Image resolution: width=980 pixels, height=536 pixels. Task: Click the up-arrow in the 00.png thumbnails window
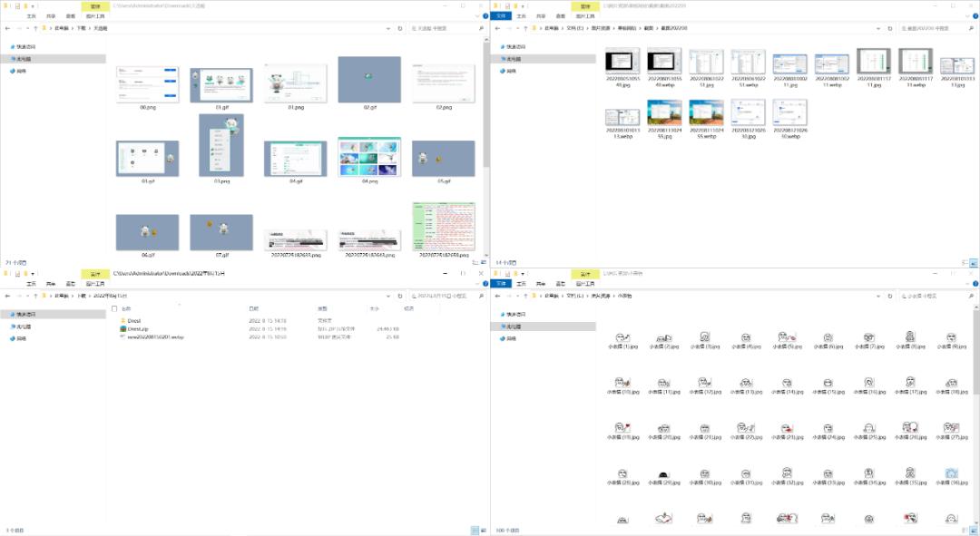coord(35,28)
